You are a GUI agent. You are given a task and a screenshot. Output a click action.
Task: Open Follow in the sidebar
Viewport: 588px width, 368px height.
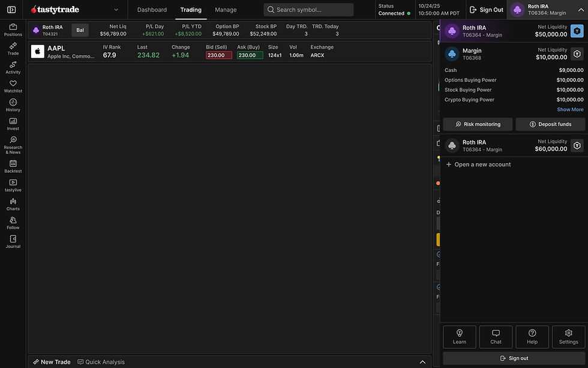click(x=13, y=223)
